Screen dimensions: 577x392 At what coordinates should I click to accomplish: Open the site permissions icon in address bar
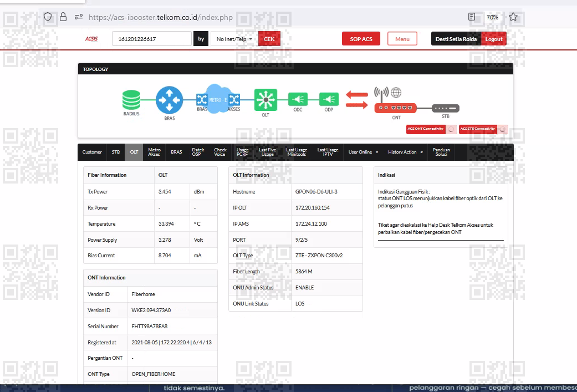tap(79, 17)
